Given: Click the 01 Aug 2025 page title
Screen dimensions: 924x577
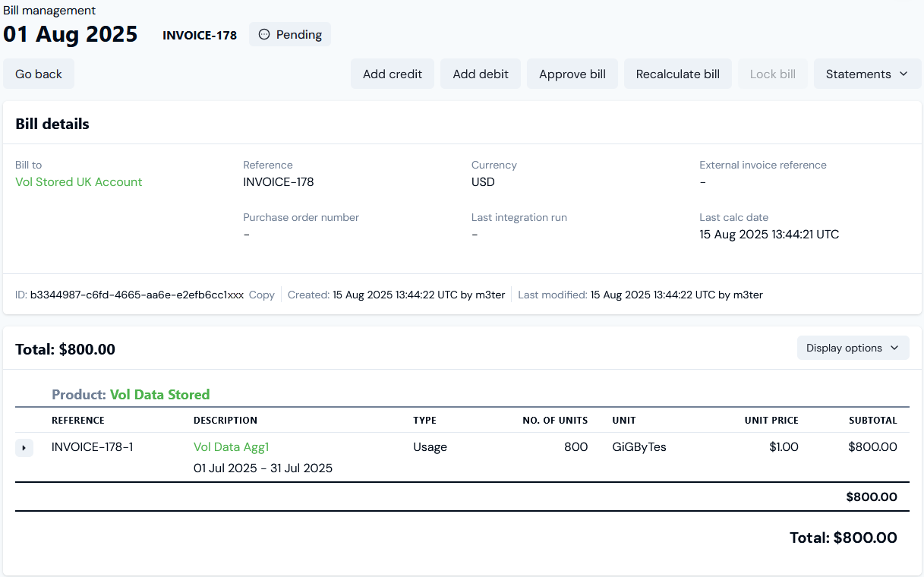Looking at the screenshot, I should (x=71, y=34).
